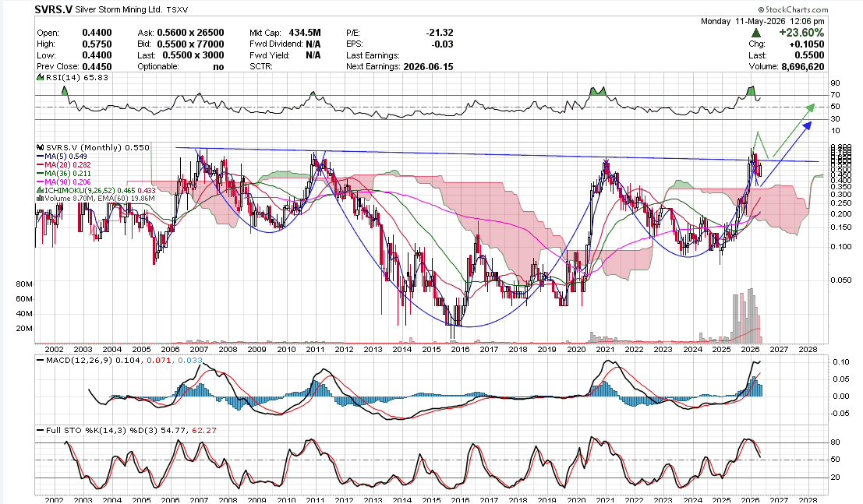
Task: Click the MACD axis label -0.05
Action: click(x=840, y=413)
